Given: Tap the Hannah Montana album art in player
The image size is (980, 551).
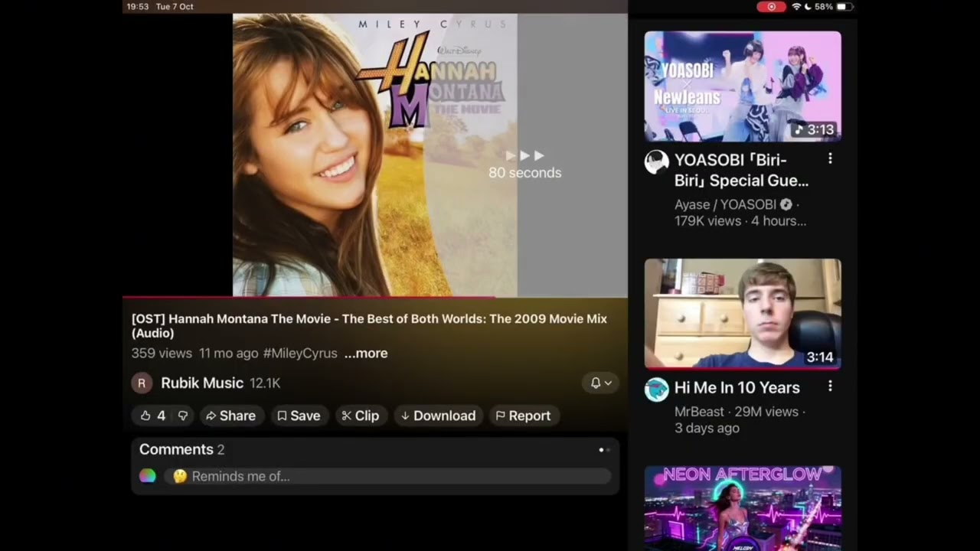Looking at the screenshot, I should tap(375, 155).
